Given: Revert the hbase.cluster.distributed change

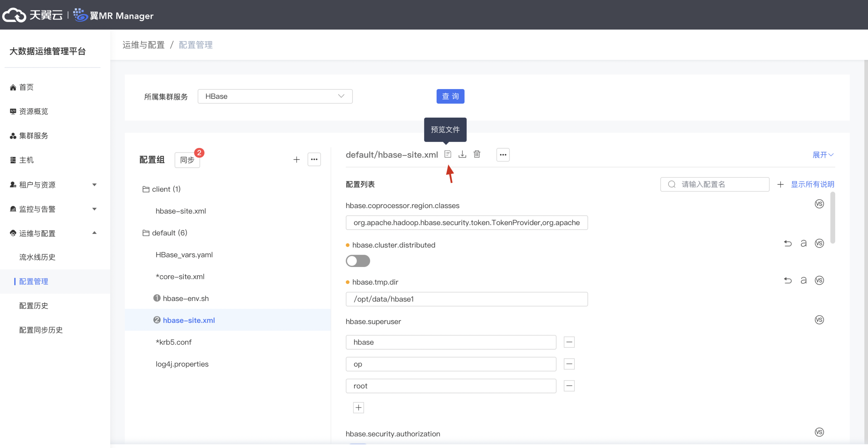Looking at the screenshot, I should click(x=788, y=243).
